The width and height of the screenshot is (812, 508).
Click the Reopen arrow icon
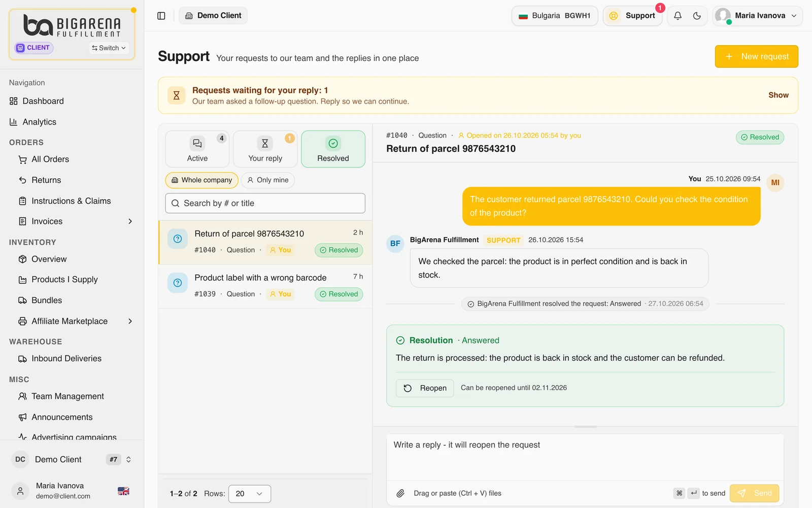(408, 388)
